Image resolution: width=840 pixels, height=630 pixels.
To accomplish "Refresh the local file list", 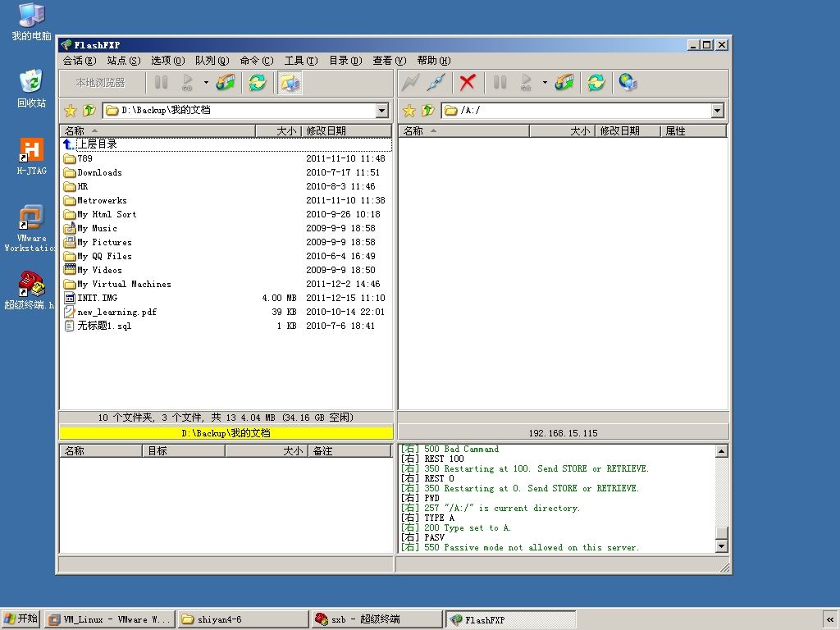I will tap(258, 83).
